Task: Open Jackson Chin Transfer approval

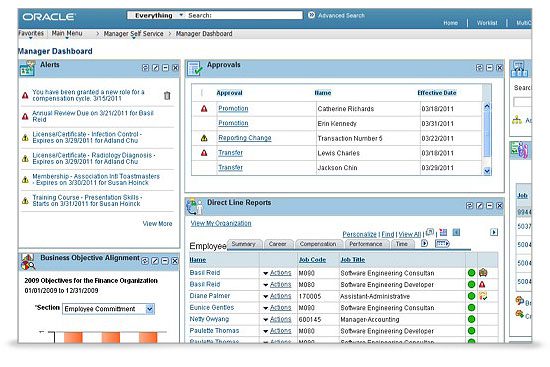Action: tap(230, 168)
